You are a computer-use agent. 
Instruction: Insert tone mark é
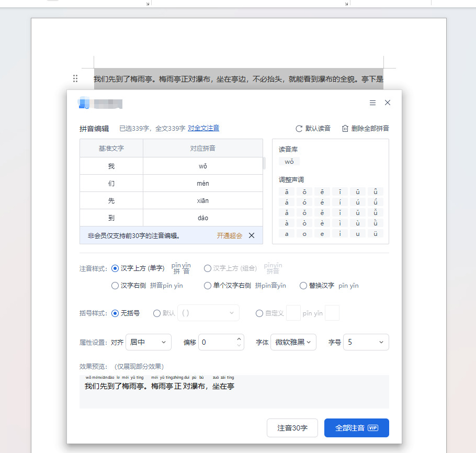pos(322,202)
